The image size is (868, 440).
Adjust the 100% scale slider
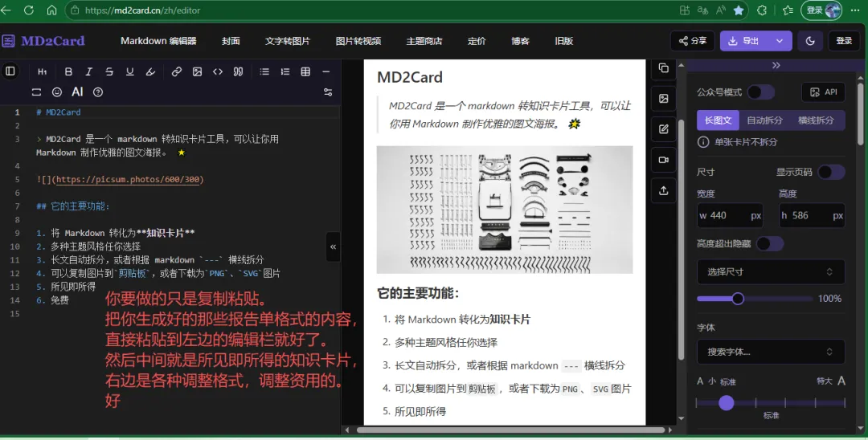[x=737, y=299]
